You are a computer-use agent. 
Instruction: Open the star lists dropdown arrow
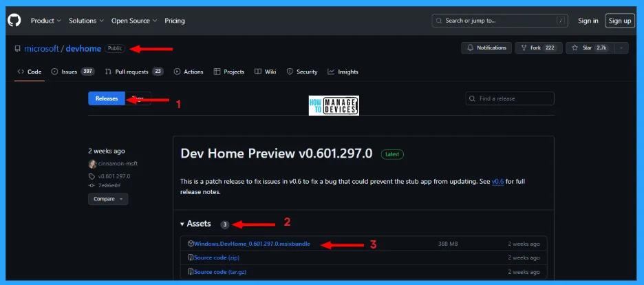click(621, 47)
